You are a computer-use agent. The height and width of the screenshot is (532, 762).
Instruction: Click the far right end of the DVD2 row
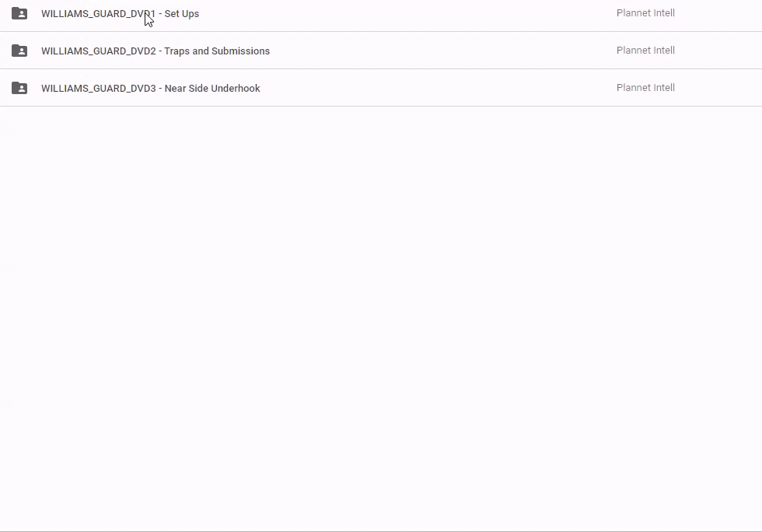(739, 51)
